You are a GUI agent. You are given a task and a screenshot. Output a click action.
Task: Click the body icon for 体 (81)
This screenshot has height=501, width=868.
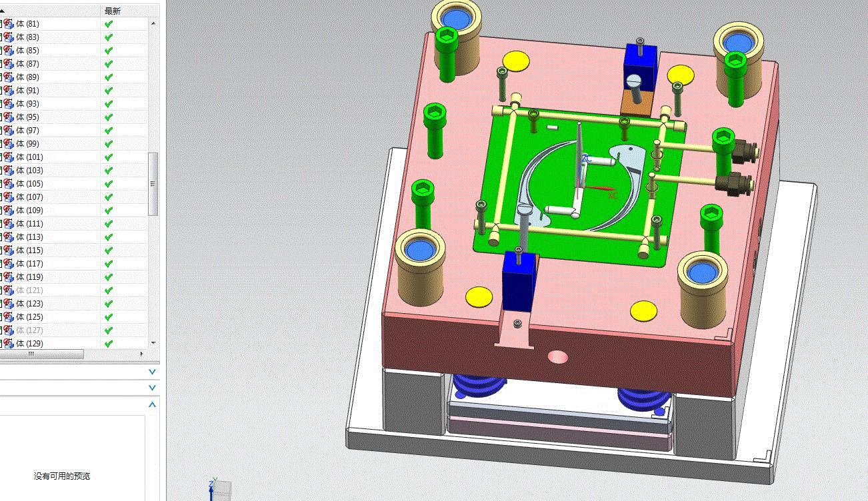tap(9, 24)
